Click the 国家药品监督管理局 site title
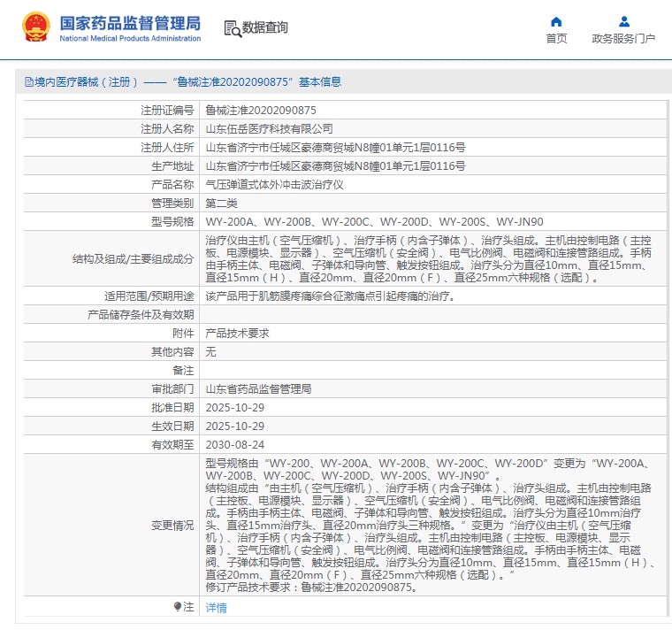 [x=130, y=22]
